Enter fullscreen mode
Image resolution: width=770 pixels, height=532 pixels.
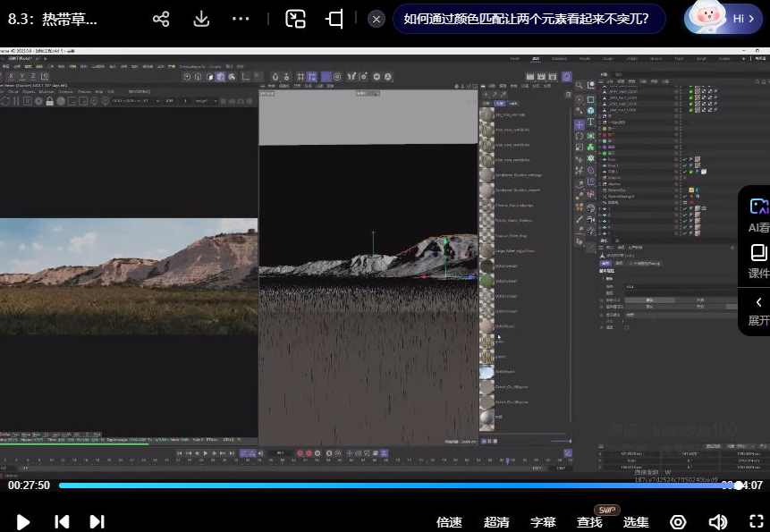click(x=757, y=521)
